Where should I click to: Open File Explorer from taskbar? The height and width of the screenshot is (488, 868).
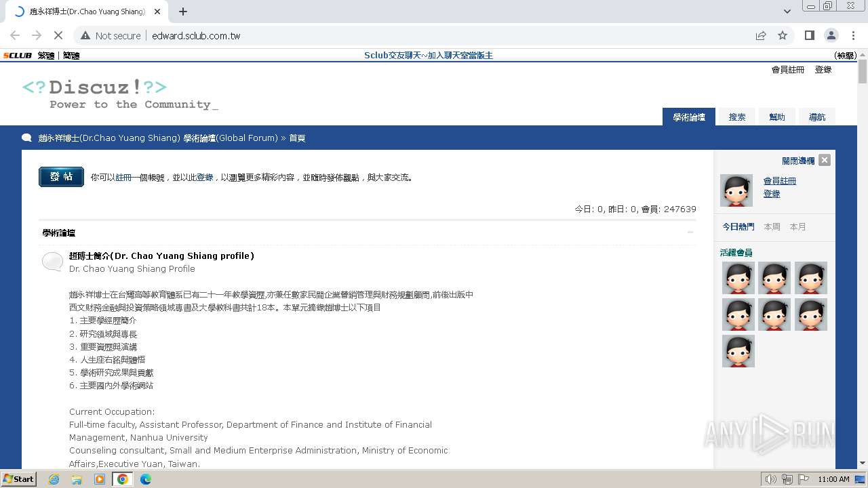77,479
